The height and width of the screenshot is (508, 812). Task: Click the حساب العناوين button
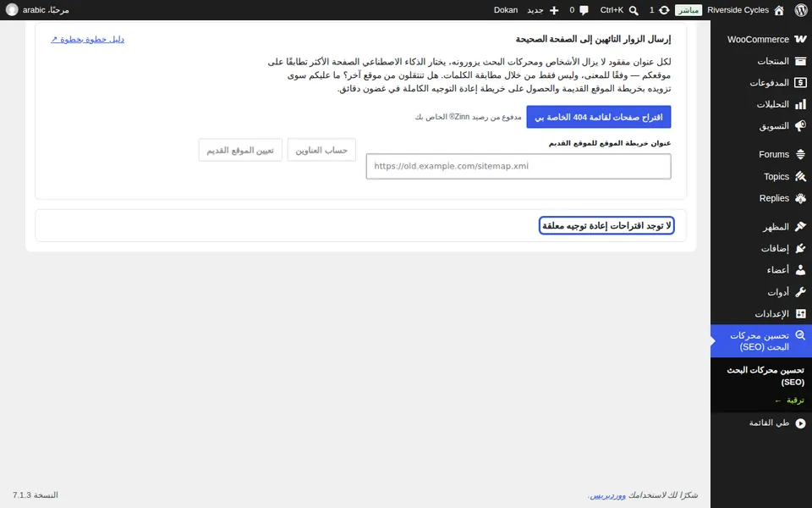pos(321,151)
